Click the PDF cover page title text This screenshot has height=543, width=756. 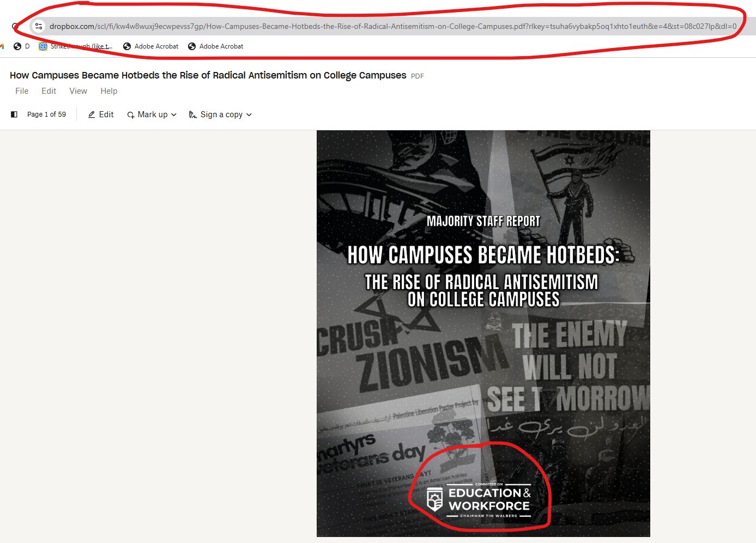point(483,255)
